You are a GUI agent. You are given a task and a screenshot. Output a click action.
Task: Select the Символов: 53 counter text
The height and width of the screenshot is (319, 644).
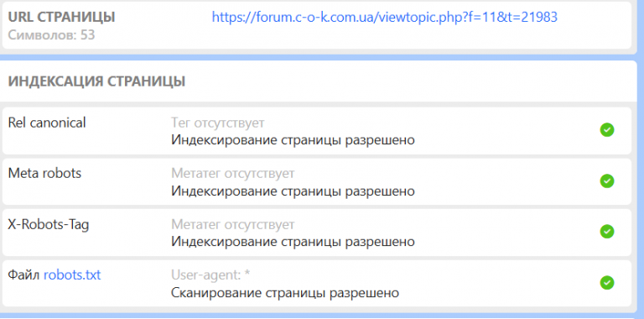[51, 35]
